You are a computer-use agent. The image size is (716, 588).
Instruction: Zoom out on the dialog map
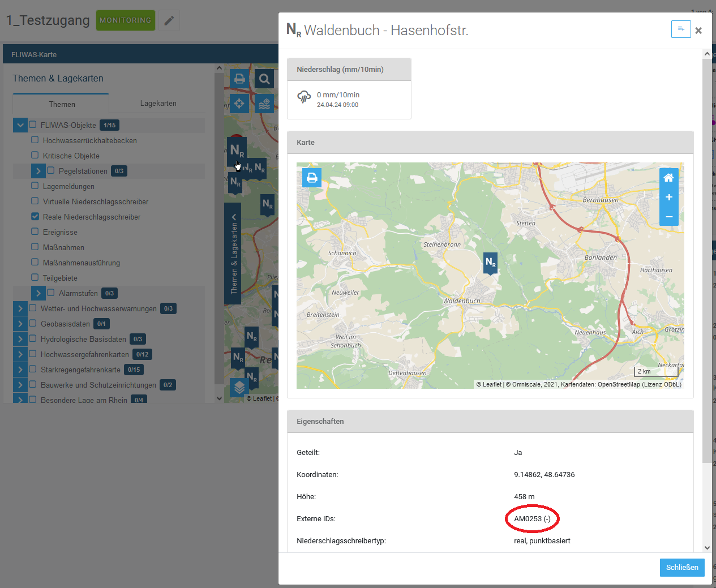668,216
